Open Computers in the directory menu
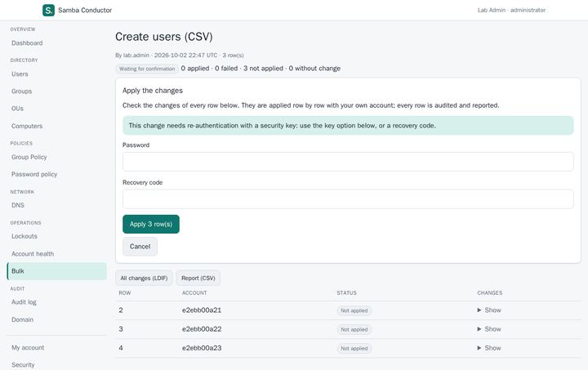Image resolution: width=588 pixels, height=370 pixels. (27, 127)
